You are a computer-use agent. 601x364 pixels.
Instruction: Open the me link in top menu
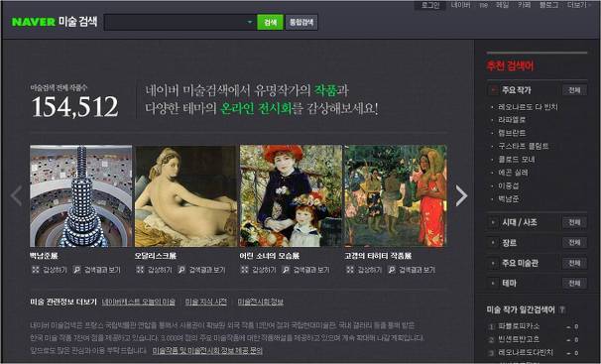(x=483, y=5)
